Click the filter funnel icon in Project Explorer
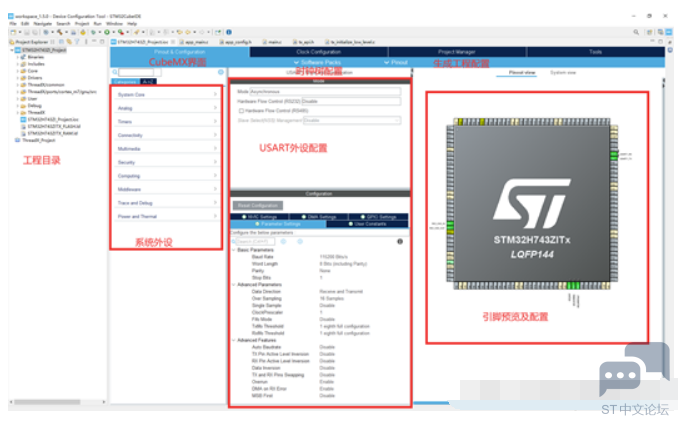678x425 pixels. pos(77,42)
